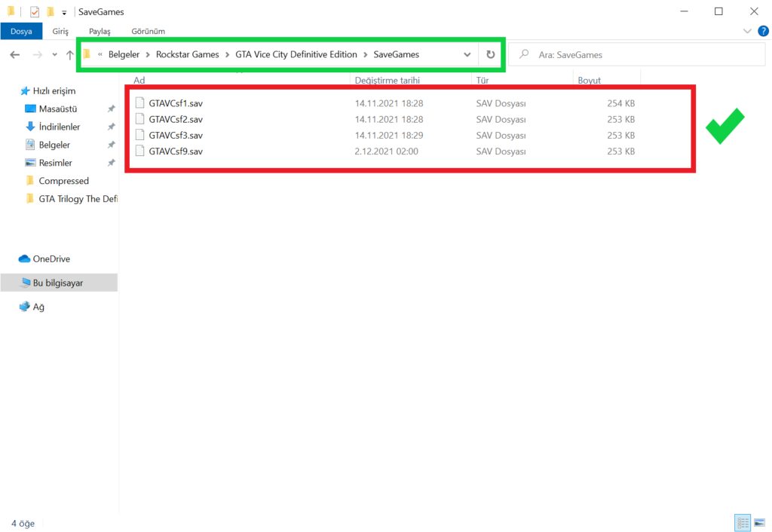Open OneDrive in the navigation pane
The width and height of the screenshot is (772, 532).
pyautogui.click(x=51, y=258)
